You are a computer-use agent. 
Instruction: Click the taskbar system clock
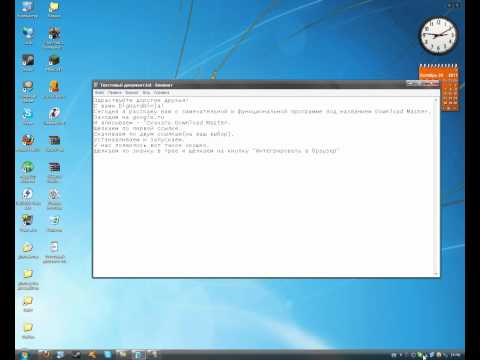point(455,355)
